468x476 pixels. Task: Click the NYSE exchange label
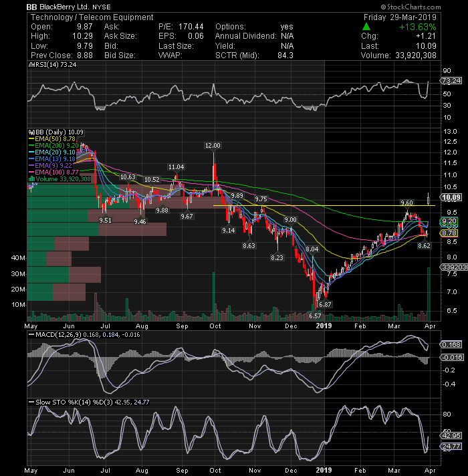[x=102, y=7]
